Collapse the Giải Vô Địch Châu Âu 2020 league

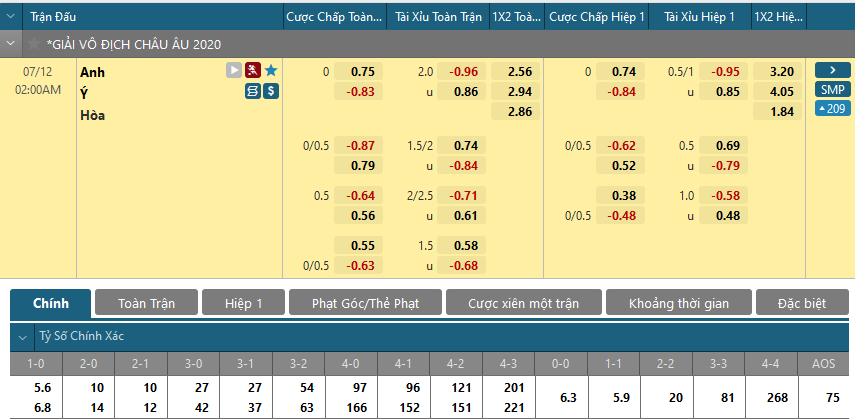pos(12,44)
